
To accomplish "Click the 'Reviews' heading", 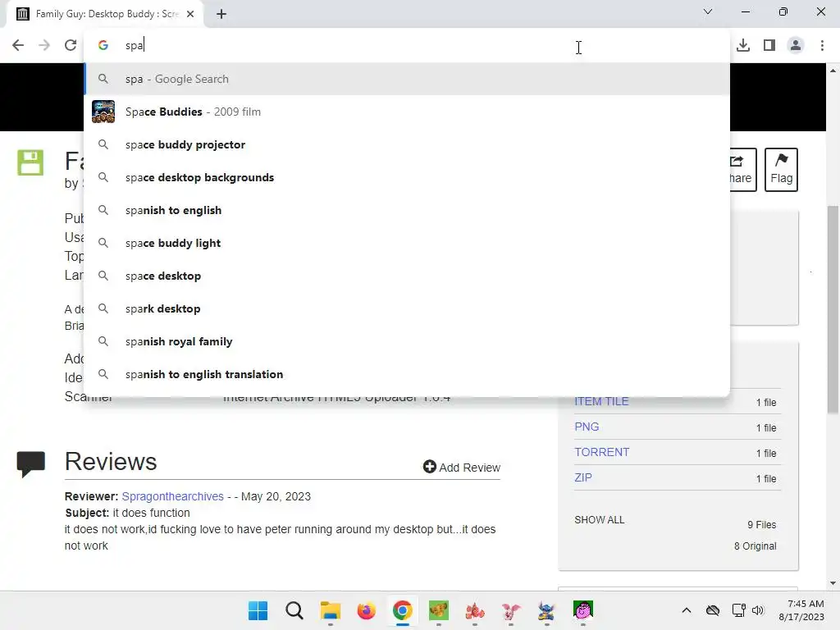I will [x=111, y=461].
